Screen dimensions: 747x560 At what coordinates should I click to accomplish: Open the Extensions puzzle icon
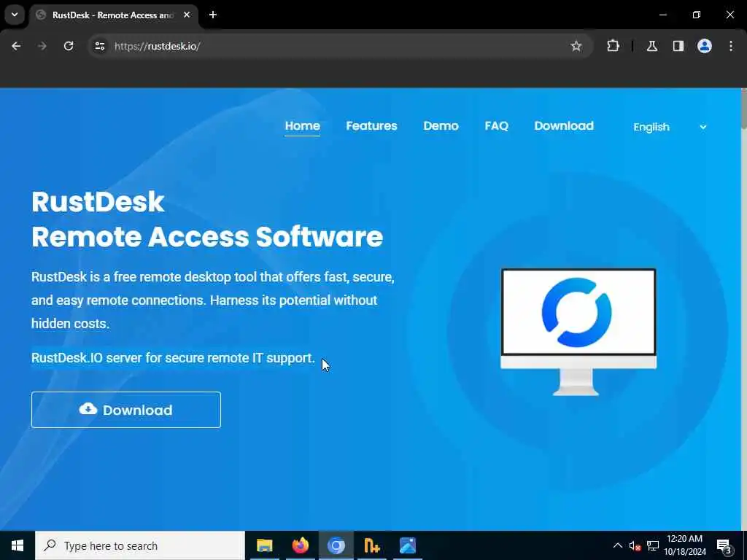[613, 46]
